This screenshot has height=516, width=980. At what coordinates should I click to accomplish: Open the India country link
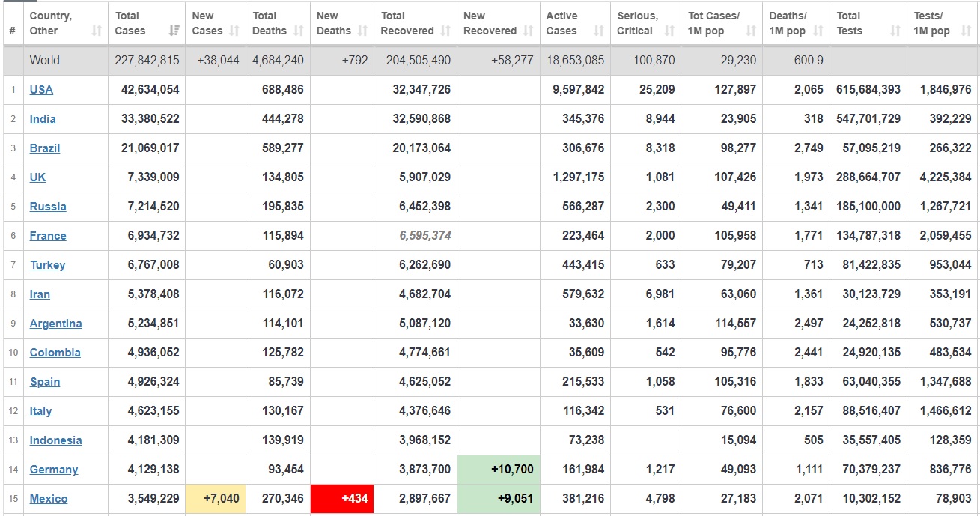[43, 119]
